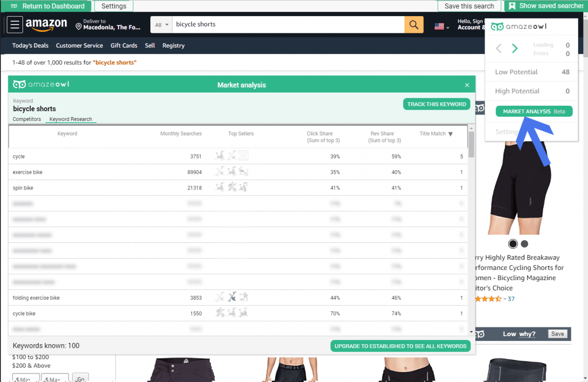Click the why? link
The image size is (588, 382).
click(x=527, y=334)
